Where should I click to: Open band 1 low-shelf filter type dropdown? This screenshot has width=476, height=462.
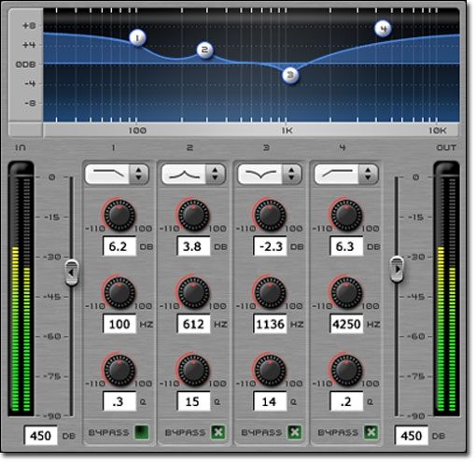pyautogui.click(x=117, y=174)
